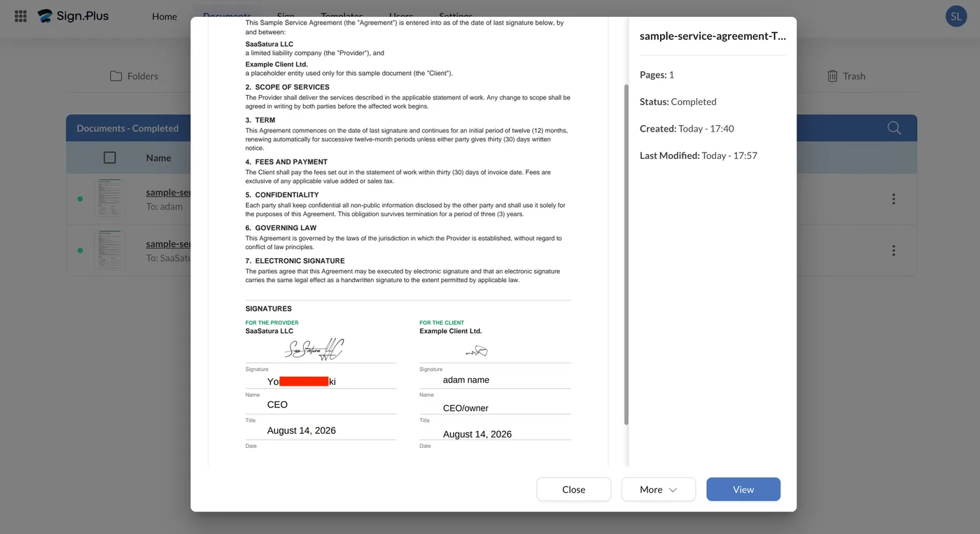Screen dimensions: 980x534
Task: Click the Sign.Plus logo
Action: pyautogui.click(x=73, y=15)
